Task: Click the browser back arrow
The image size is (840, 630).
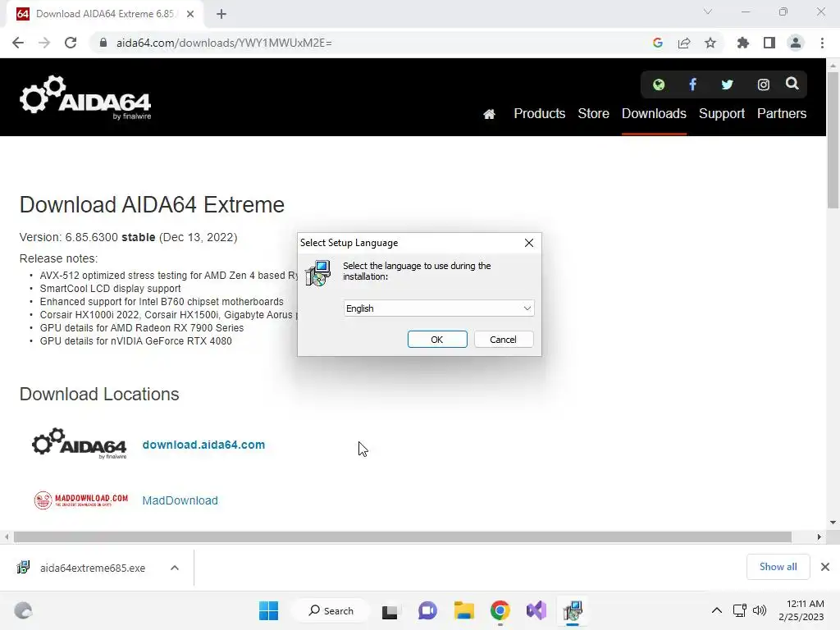Action: coord(18,43)
